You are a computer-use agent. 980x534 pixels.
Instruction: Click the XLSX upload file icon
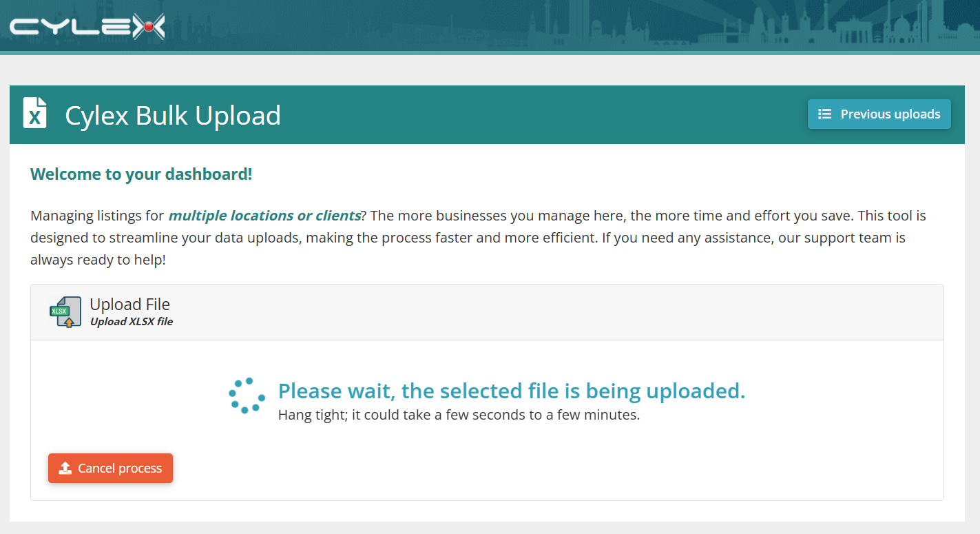click(65, 311)
